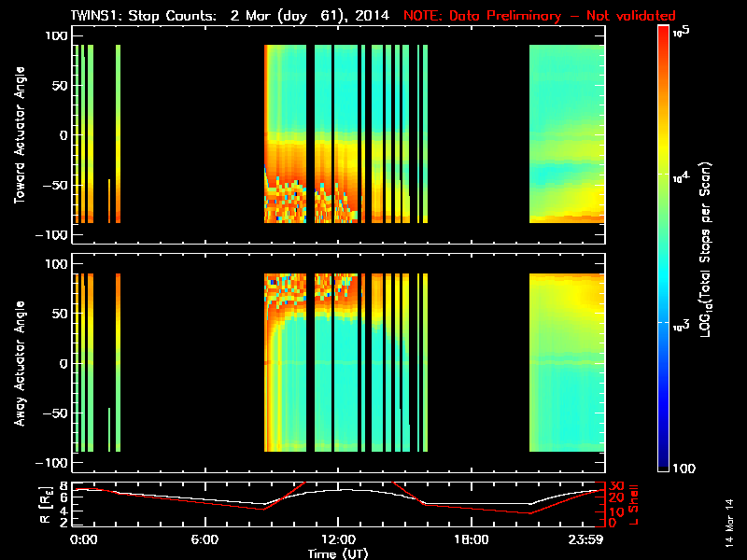Click the 6:00 time tick label

coord(204,539)
